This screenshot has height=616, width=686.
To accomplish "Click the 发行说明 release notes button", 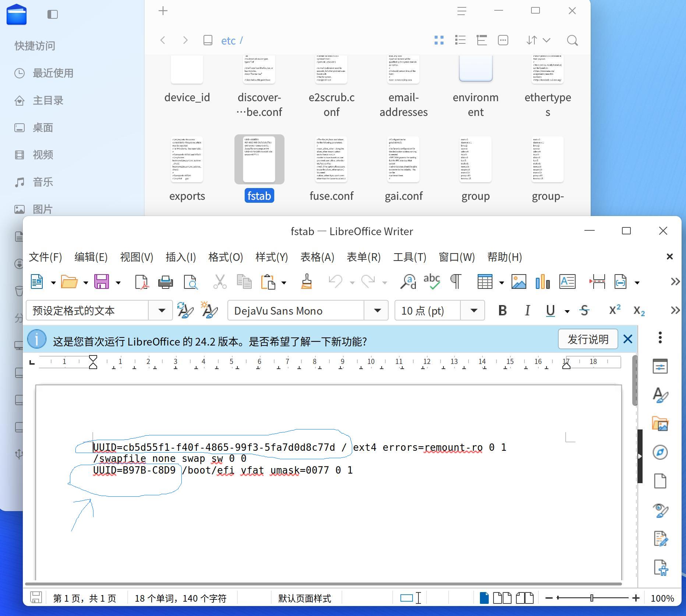I will [x=588, y=339].
